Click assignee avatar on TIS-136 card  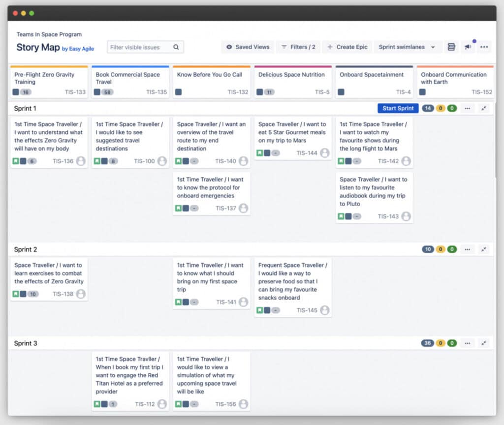click(x=81, y=161)
